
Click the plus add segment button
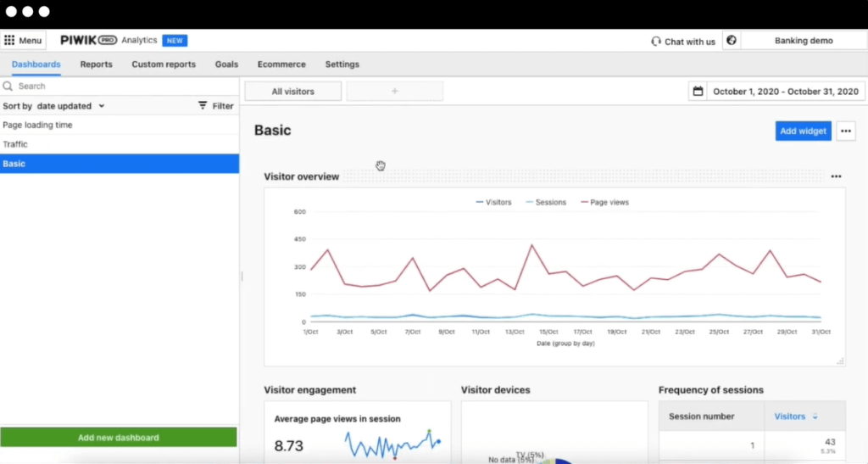[395, 92]
